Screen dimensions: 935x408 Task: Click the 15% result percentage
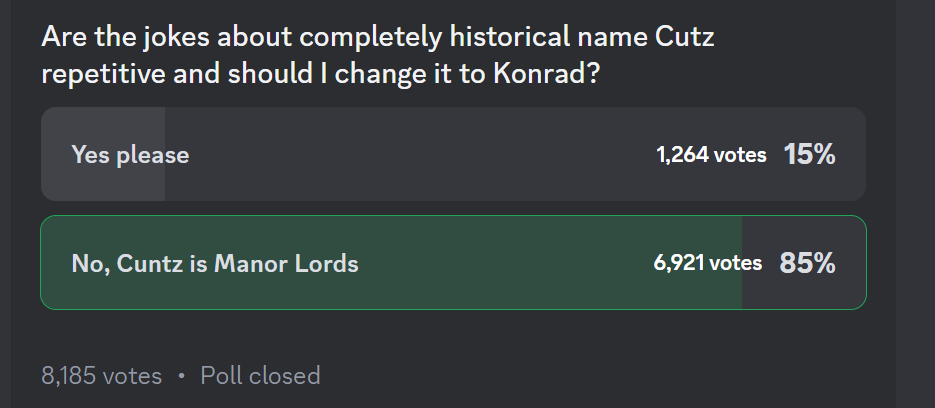(809, 155)
